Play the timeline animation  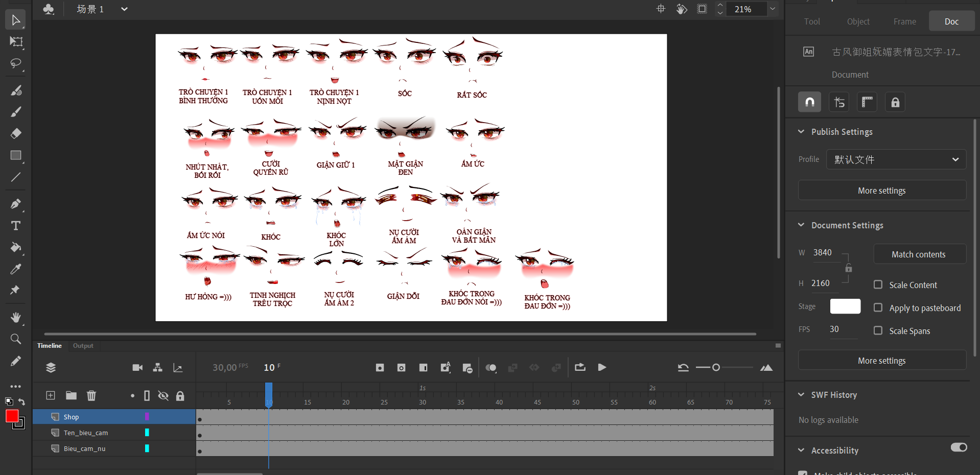tap(602, 368)
